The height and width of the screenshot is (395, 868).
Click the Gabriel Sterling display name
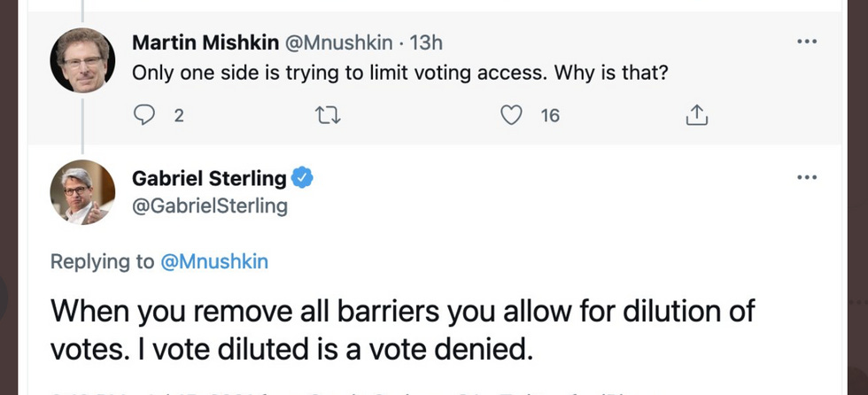click(x=209, y=178)
